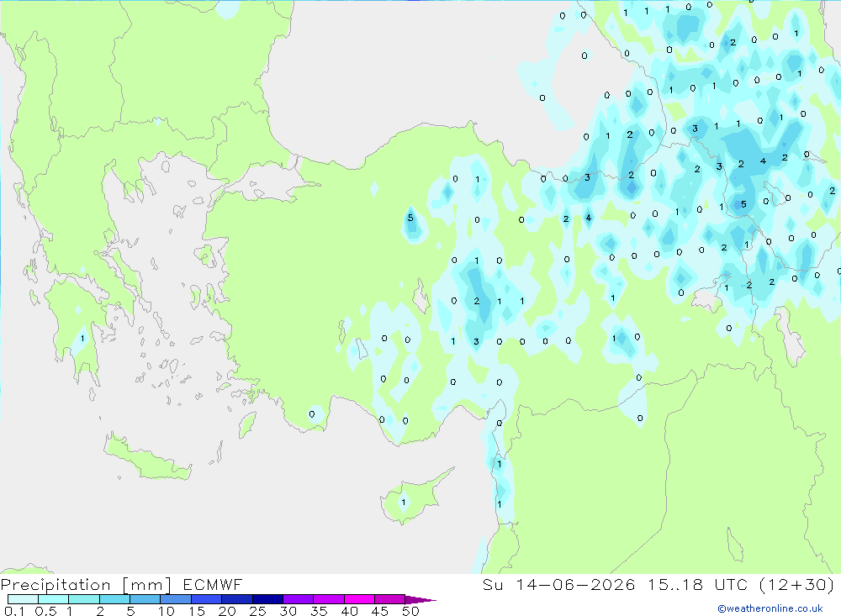Click the legend label '0.5'
This screenshot has height=616, width=841.
pyautogui.click(x=45, y=611)
